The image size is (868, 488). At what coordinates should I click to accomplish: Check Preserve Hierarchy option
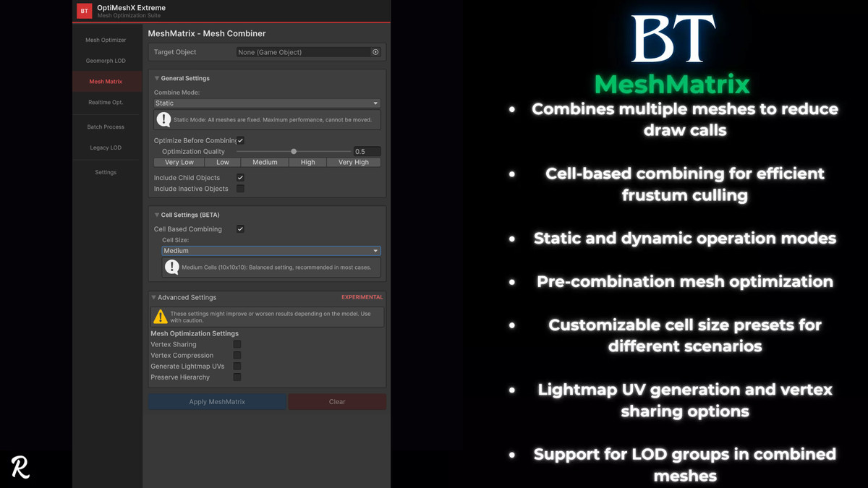tap(237, 377)
